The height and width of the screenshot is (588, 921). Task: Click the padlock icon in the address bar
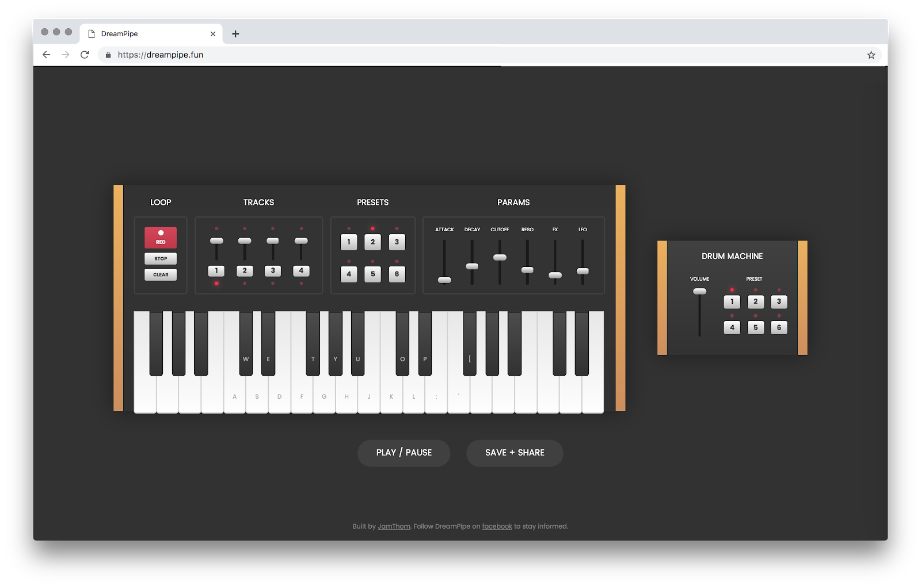tap(107, 55)
